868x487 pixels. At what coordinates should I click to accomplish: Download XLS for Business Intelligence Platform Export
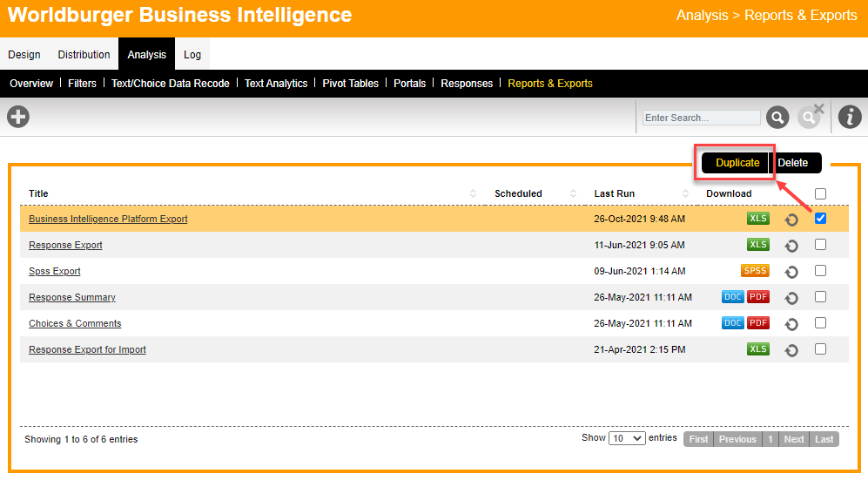(758, 219)
